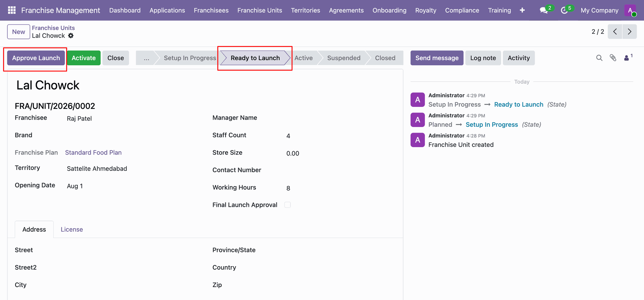Go to the next record arrow
The image size is (644, 300).
(x=630, y=32)
